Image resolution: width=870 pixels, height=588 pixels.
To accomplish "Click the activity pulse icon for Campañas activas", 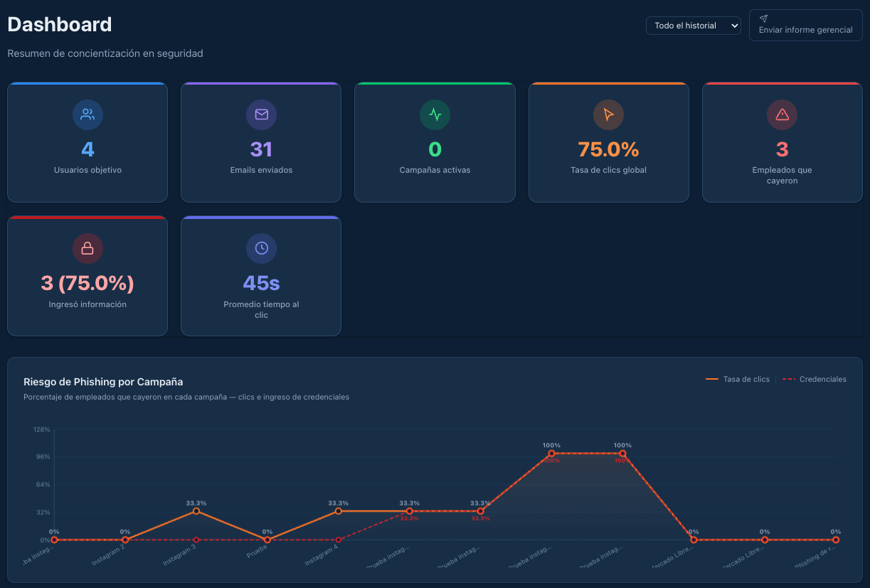I will 435,114.
